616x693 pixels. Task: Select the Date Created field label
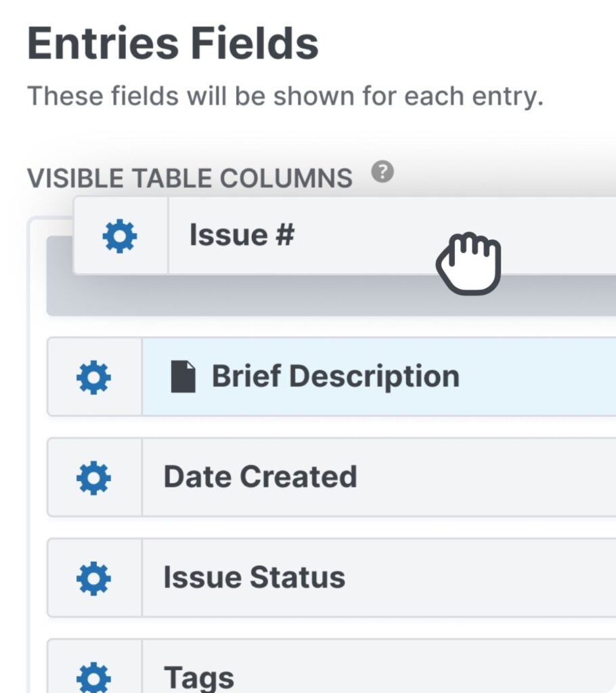pyautogui.click(x=260, y=477)
